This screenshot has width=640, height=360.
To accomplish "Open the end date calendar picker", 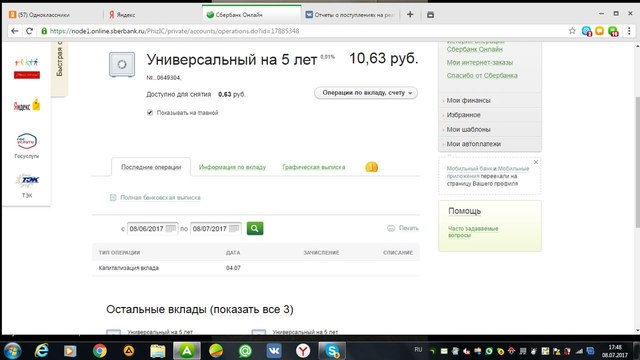I will (x=234, y=228).
